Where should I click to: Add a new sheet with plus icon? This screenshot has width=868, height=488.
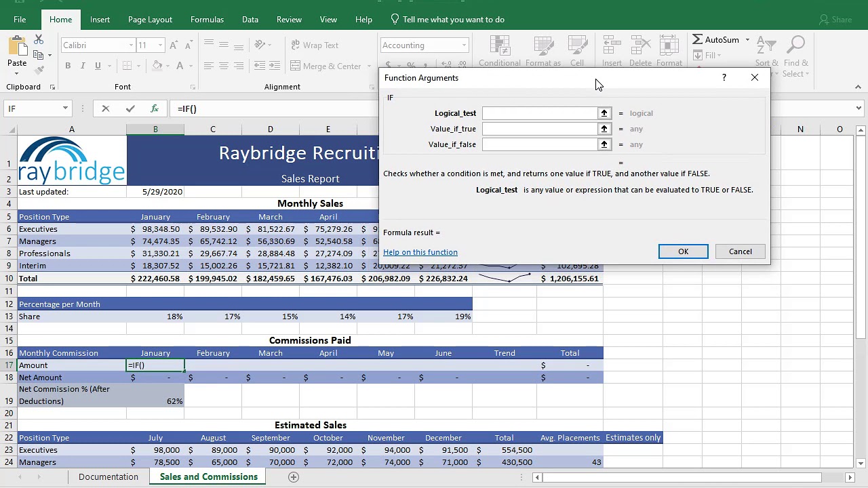point(294,477)
